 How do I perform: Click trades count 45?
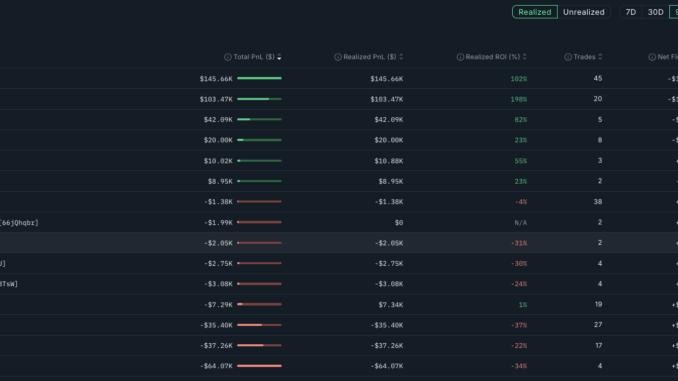[x=598, y=78]
